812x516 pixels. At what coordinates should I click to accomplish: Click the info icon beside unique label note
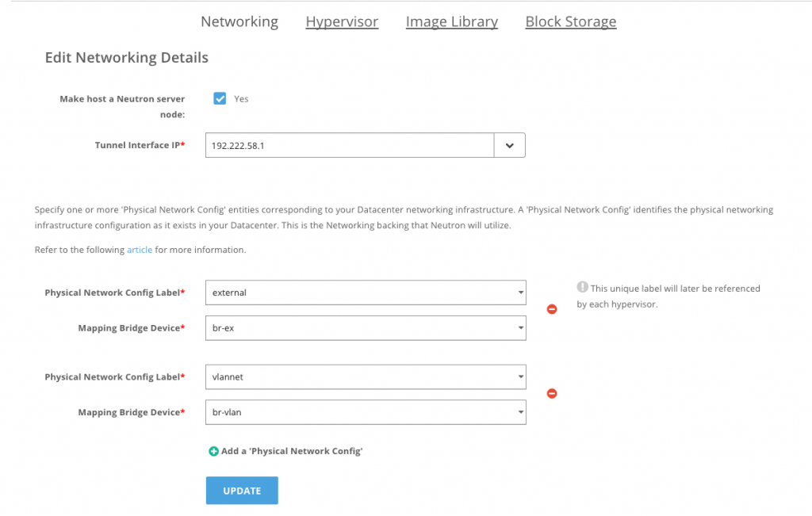pyautogui.click(x=582, y=288)
